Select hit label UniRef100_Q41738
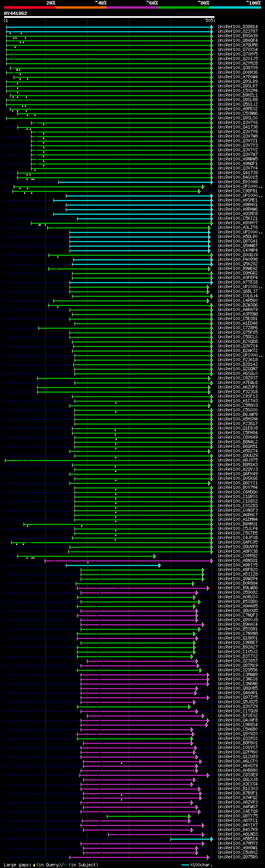 tap(238, 127)
